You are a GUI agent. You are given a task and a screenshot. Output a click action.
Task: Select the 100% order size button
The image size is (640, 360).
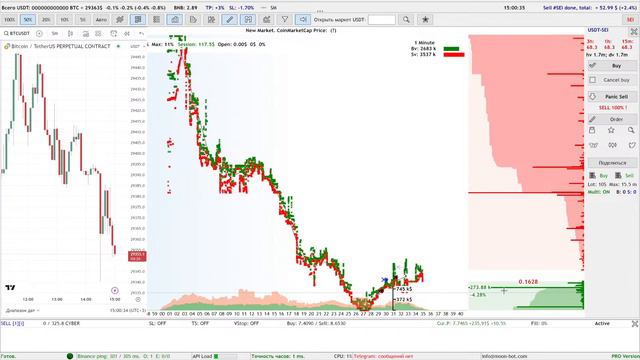(9, 20)
